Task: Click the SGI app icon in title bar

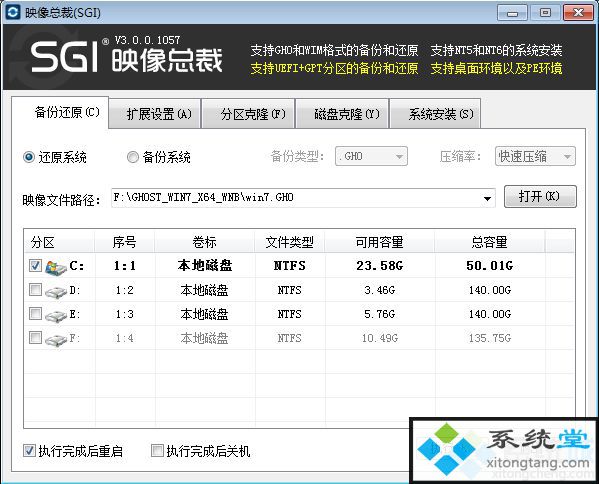Action: tap(13, 12)
